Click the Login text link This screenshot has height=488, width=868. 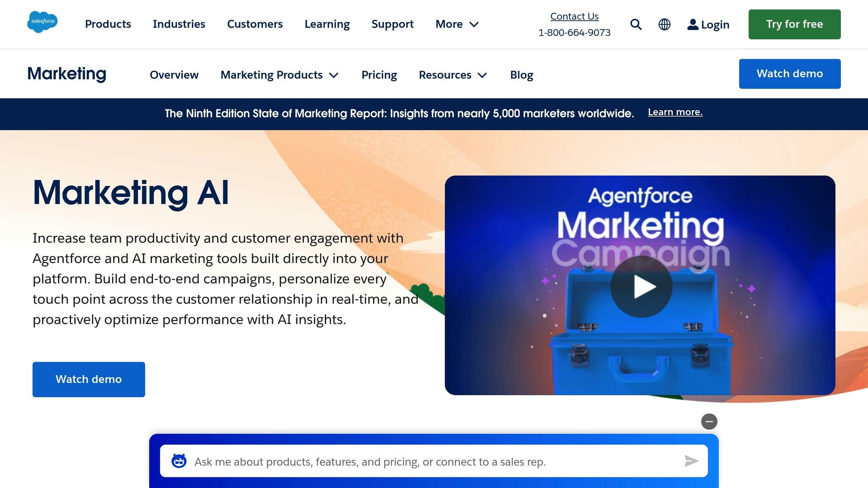click(715, 25)
